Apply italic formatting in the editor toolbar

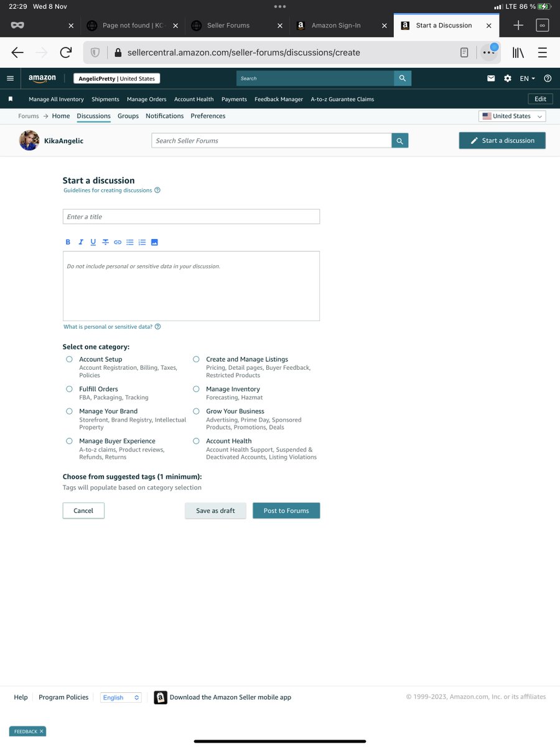[80, 242]
